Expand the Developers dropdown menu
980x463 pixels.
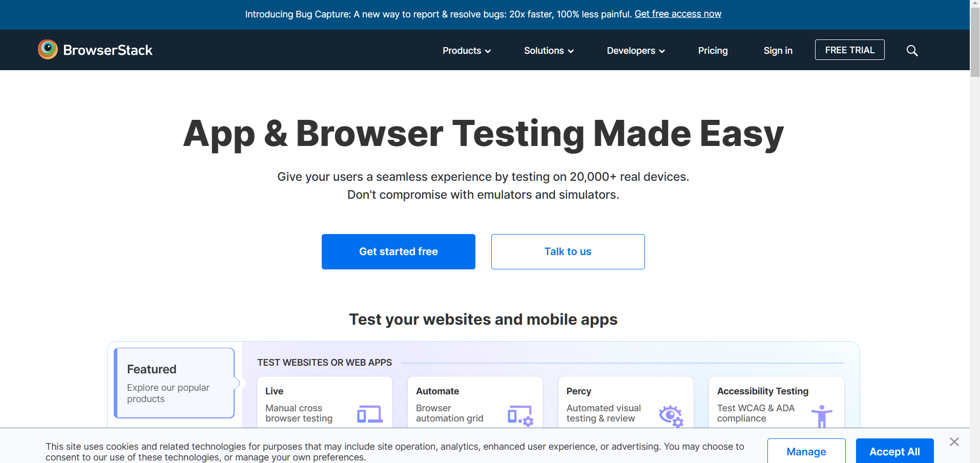tap(635, 51)
